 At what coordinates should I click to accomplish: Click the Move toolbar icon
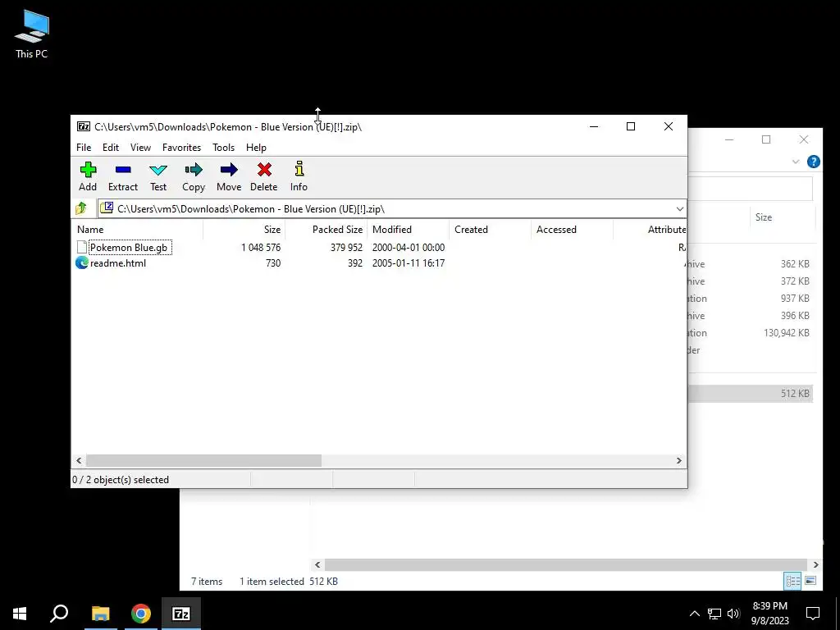click(229, 176)
